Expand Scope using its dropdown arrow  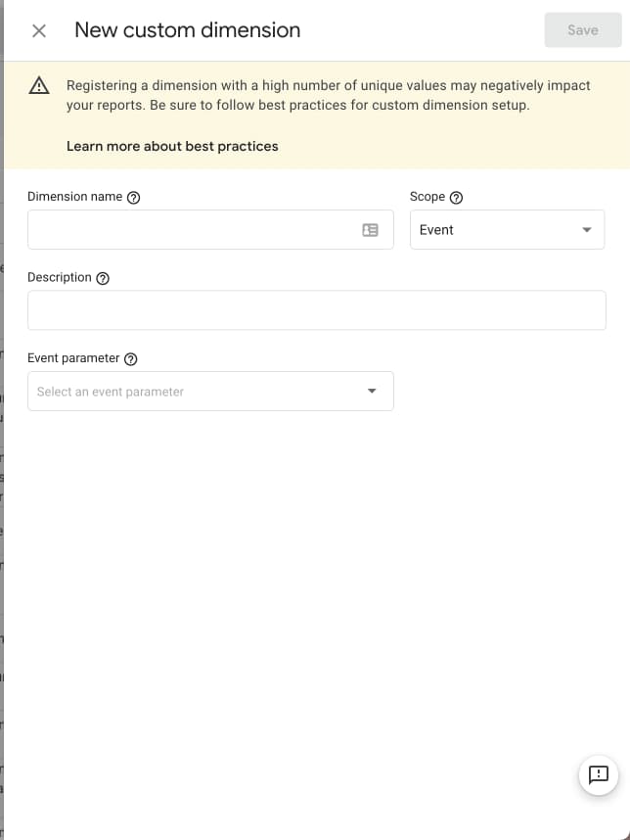tap(587, 230)
